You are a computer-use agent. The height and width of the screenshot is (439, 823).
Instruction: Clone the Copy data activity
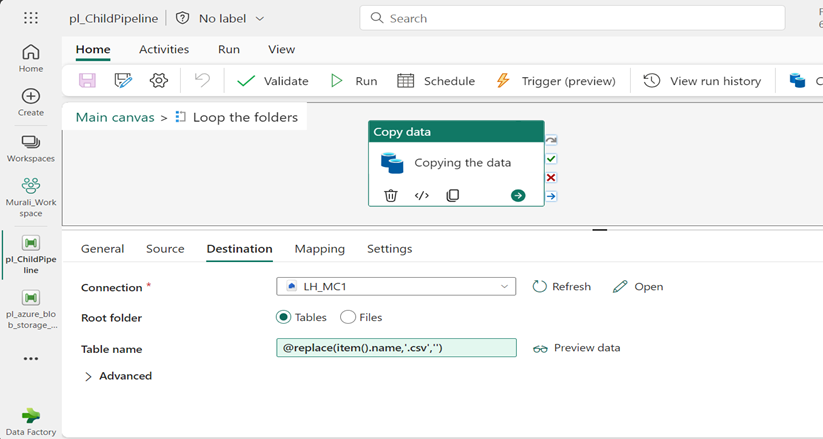453,195
